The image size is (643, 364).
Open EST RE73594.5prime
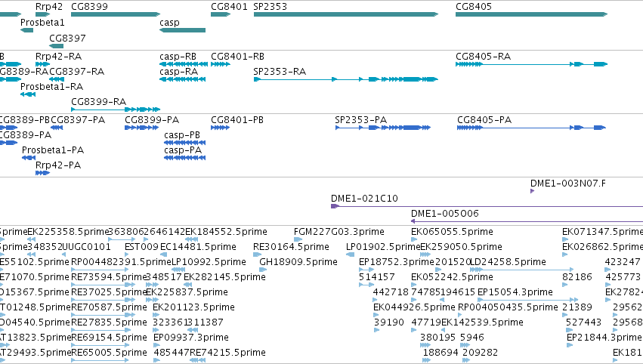click(109, 277)
